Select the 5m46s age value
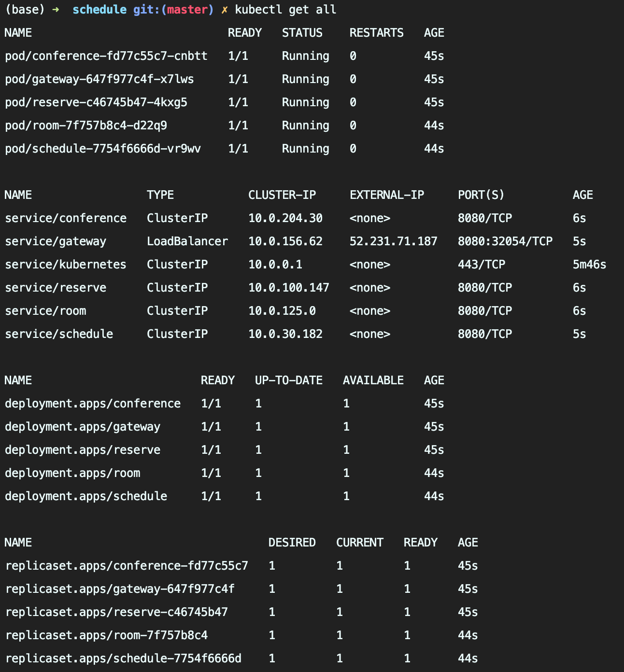The image size is (624, 672). (590, 265)
